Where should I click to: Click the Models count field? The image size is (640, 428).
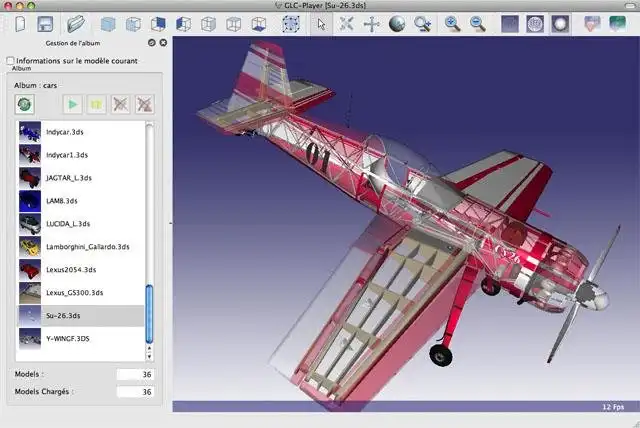point(135,374)
